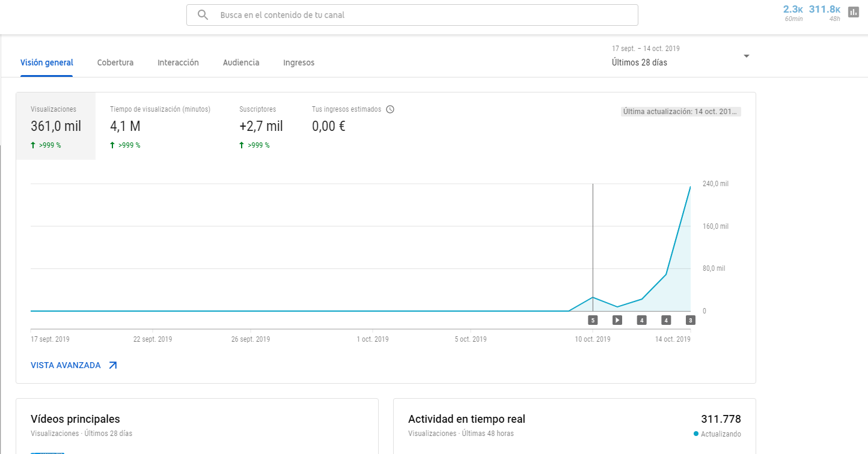The width and height of the screenshot is (868, 454).
Task: Select the Ingresos tab
Action: tap(299, 62)
